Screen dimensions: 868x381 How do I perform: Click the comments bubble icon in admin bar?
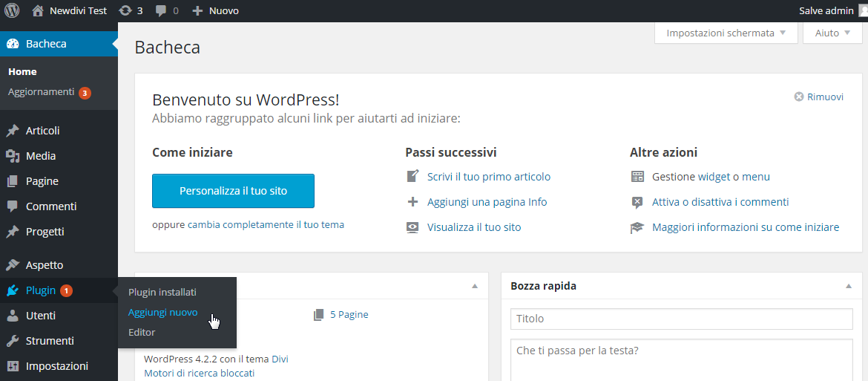[x=161, y=11]
